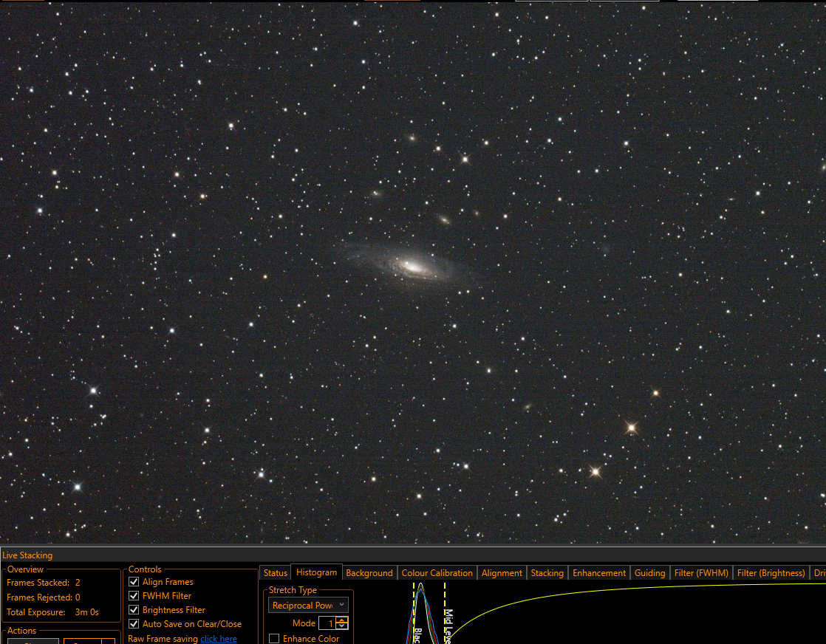The height and width of the screenshot is (644, 826).
Task: Show the Enhancement tab
Action: pyautogui.click(x=599, y=573)
